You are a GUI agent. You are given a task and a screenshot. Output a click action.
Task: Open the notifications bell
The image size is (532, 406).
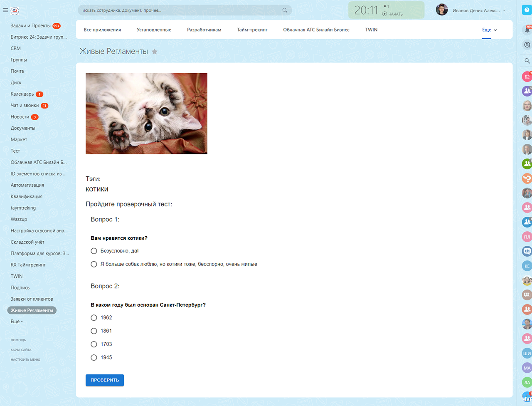tap(527, 30)
